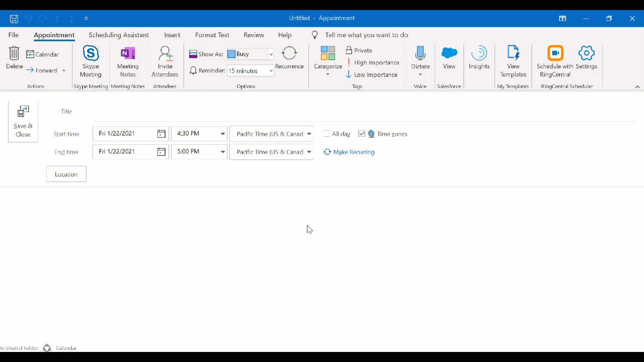Expand the Show As dropdown

(271, 54)
